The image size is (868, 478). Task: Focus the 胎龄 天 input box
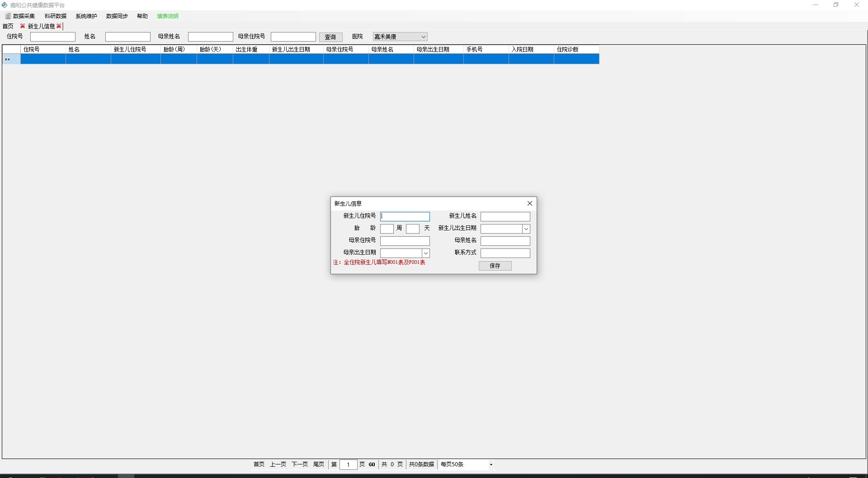413,229
